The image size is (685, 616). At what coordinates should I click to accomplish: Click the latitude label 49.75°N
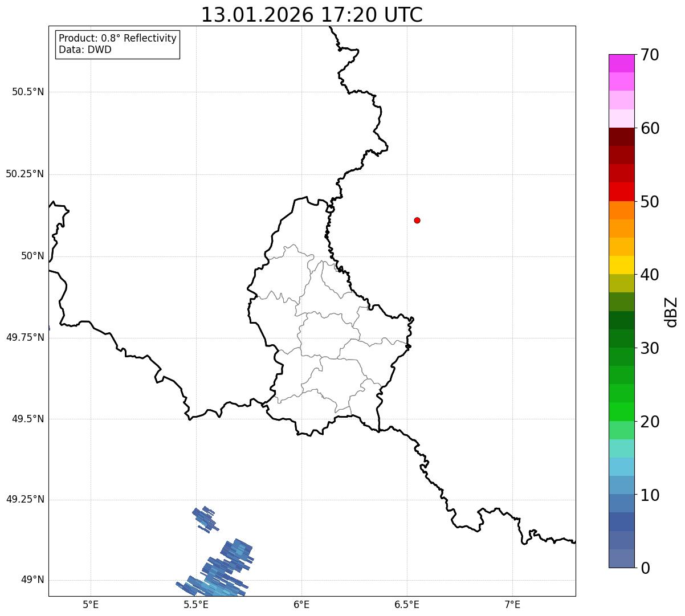(x=25, y=337)
